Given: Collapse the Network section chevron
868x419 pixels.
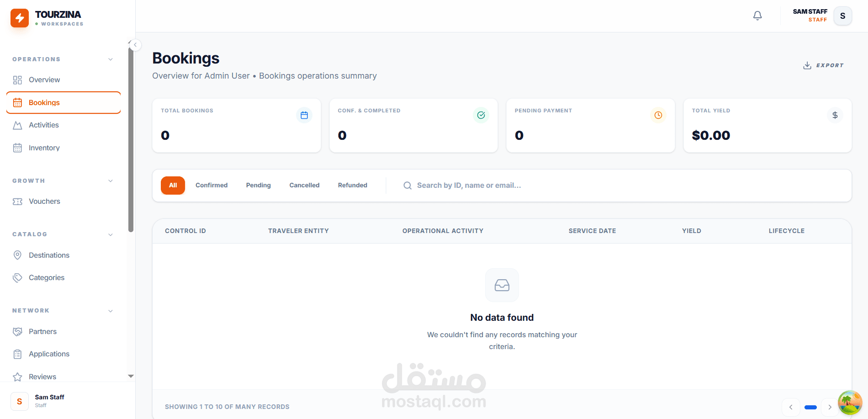Looking at the screenshot, I should tap(111, 311).
